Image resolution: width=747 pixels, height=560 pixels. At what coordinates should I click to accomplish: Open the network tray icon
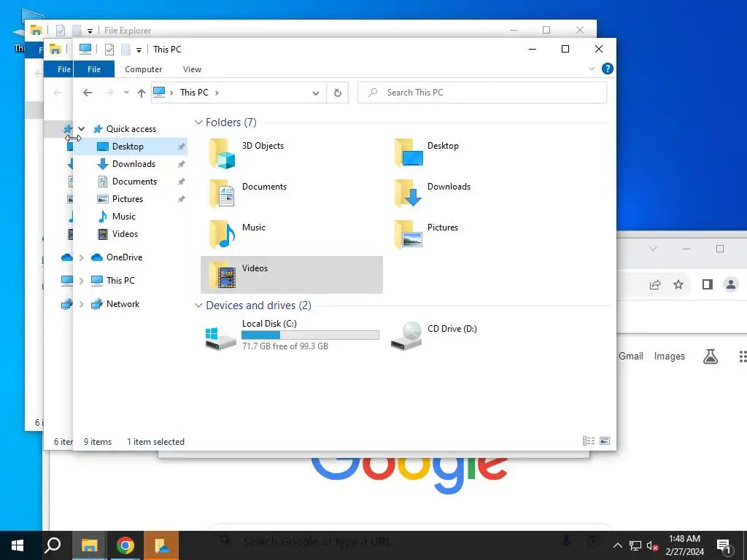[x=635, y=545]
